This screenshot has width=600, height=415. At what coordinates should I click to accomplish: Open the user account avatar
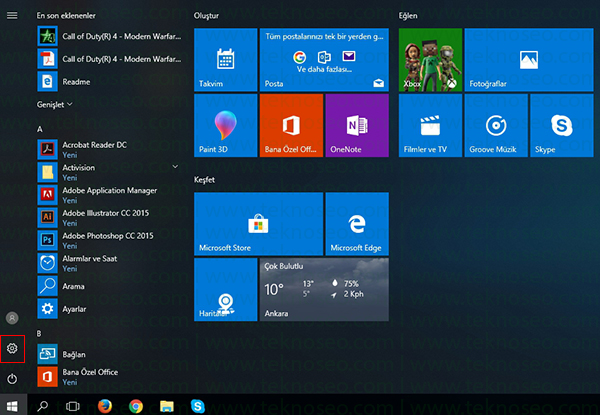(x=12, y=318)
